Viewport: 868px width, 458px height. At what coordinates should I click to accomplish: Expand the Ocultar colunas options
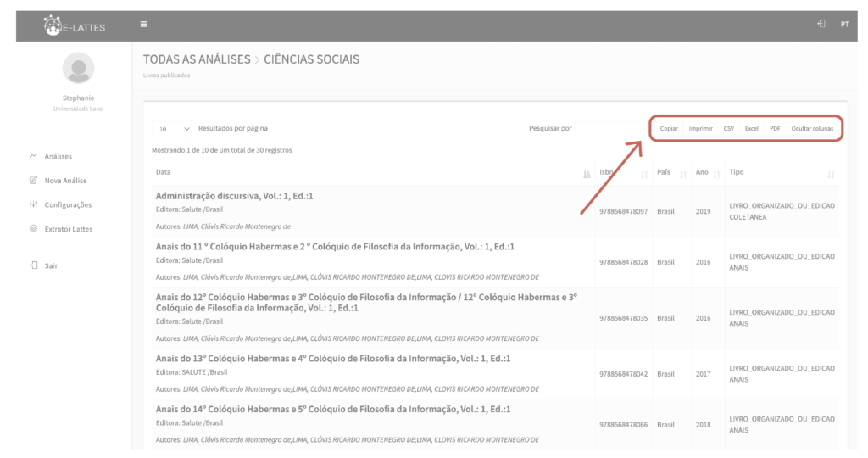(x=812, y=129)
